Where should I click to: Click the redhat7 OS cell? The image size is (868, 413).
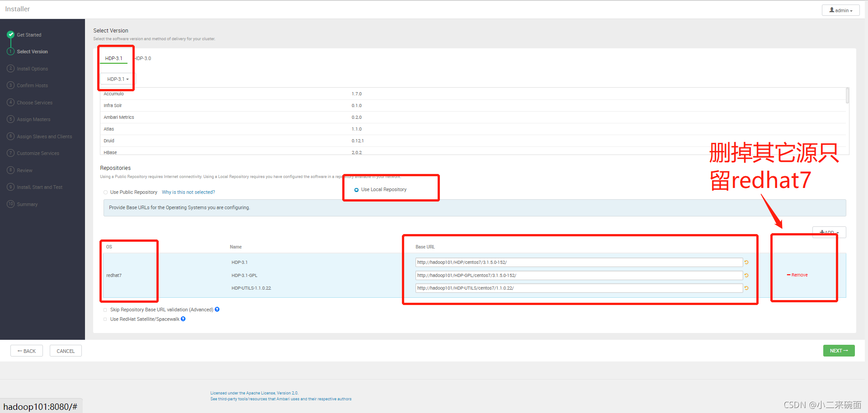114,276
